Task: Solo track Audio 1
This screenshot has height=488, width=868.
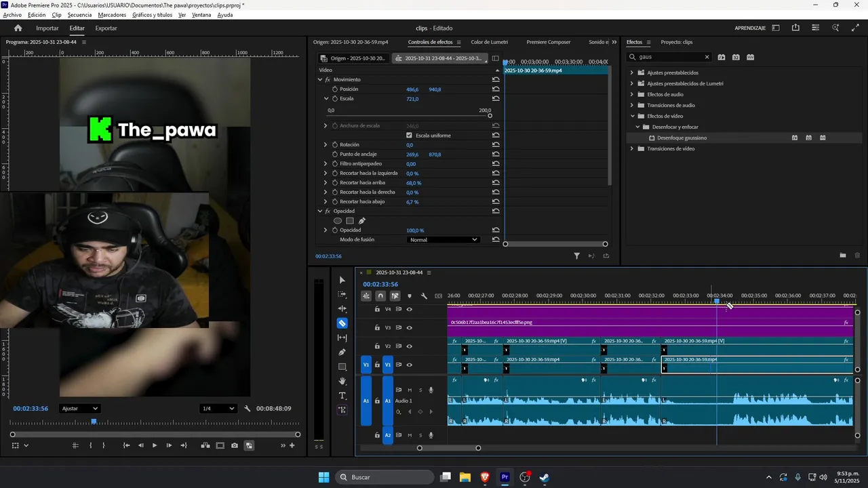Action: tap(420, 390)
